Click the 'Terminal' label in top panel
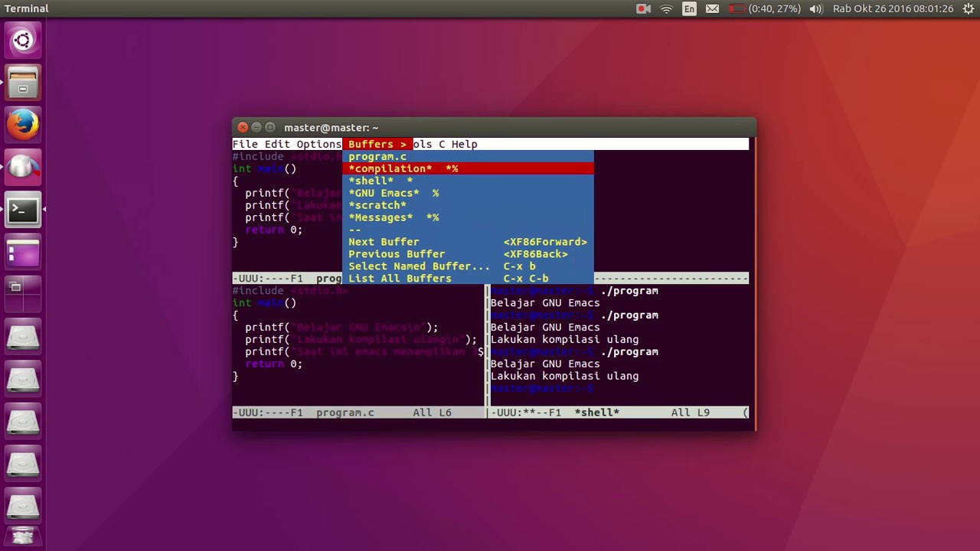The width and height of the screenshot is (980, 551). [x=26, y=8]
